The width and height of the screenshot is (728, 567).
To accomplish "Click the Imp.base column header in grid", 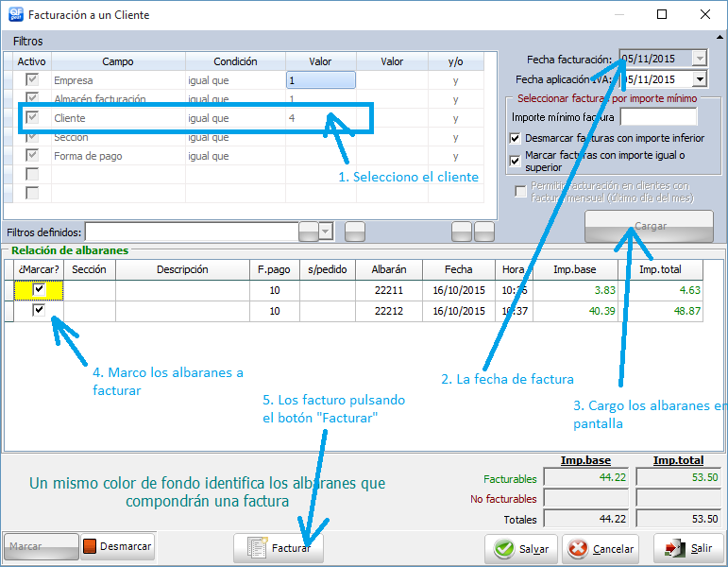I will click(575, 269).
